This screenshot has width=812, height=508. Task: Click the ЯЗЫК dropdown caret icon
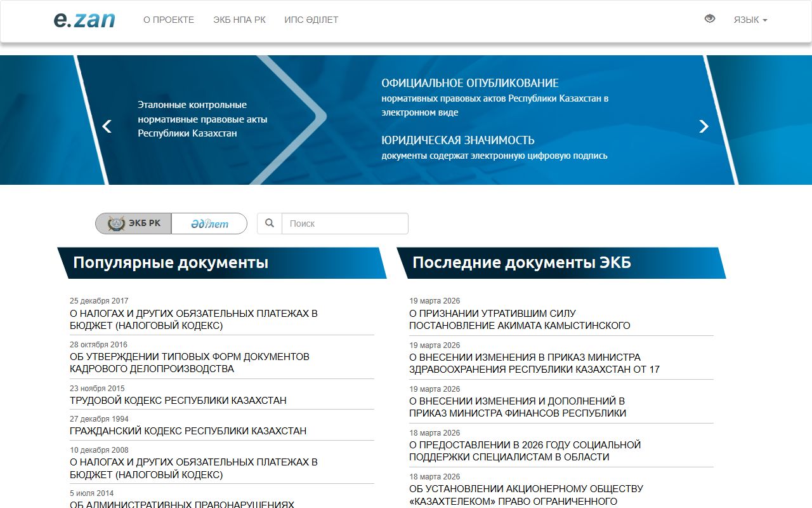coord(766,20)
